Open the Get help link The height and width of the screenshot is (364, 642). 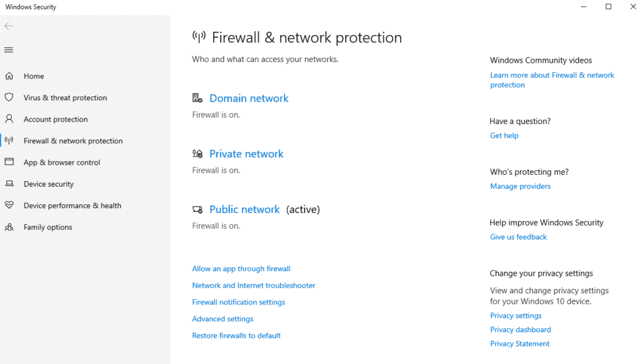pyautogui.click(x=504, y=136)
